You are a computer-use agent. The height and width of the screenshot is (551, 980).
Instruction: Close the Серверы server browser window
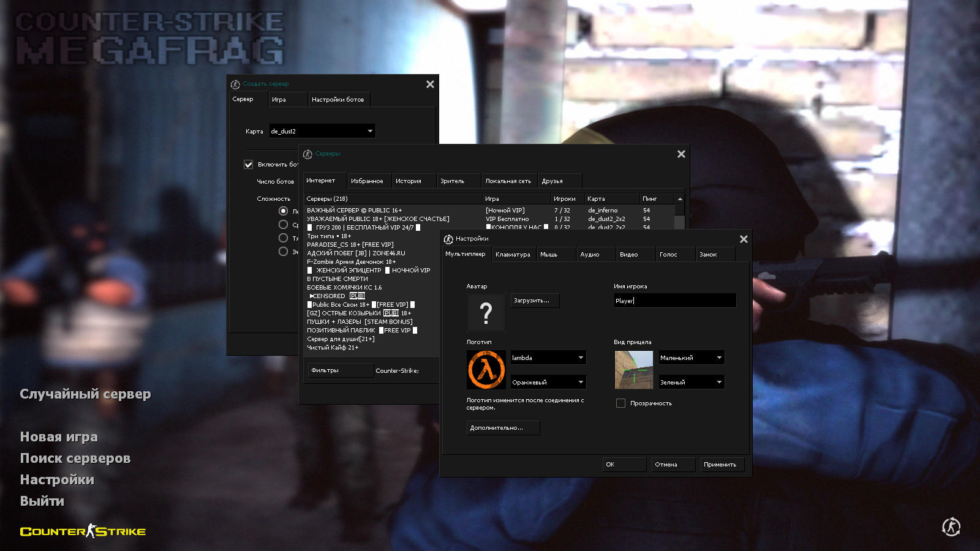coord(681,154)
